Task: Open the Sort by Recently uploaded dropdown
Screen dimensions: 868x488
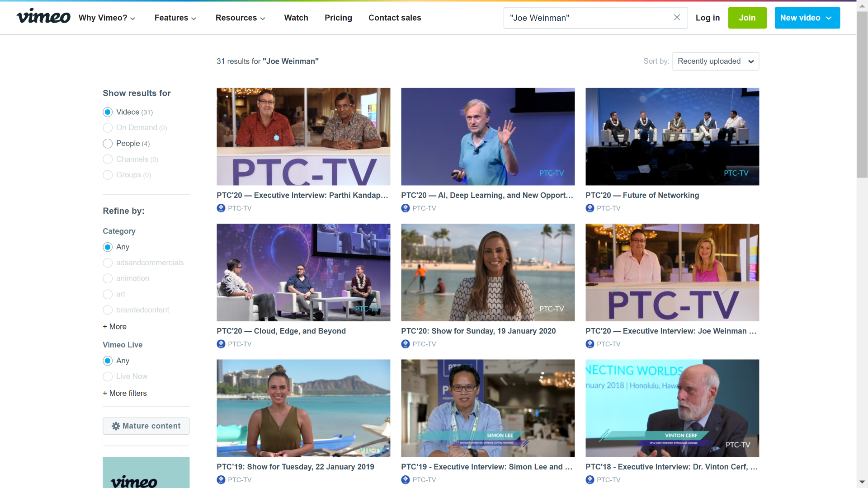Action: pyautogui.click(x=716, y=61)
